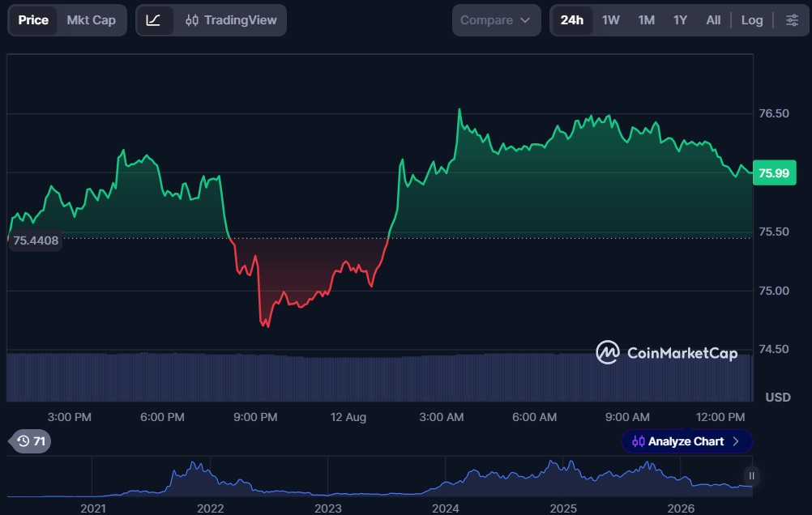Click the volume bars below the price chart
Viewport: 812px width, 515px height.
[x=379, y=377]
